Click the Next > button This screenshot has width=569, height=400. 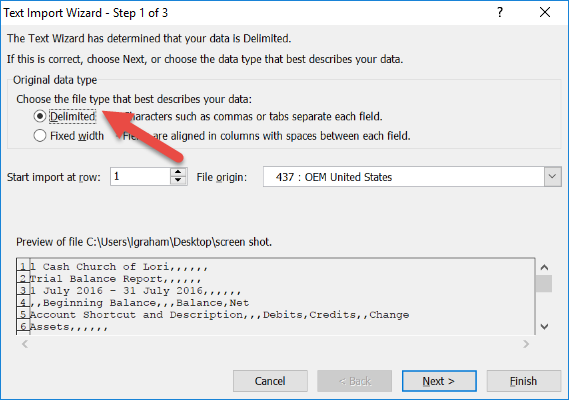point(439,381)
